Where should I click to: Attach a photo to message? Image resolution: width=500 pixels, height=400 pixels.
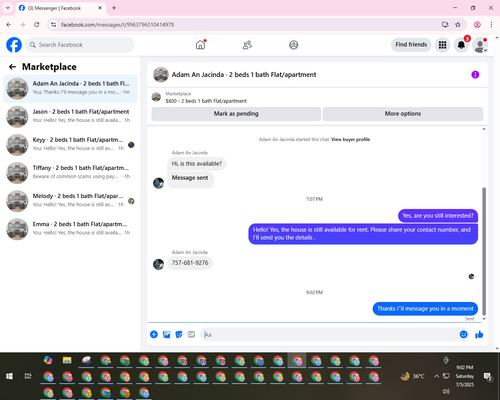tap(166, 334)
